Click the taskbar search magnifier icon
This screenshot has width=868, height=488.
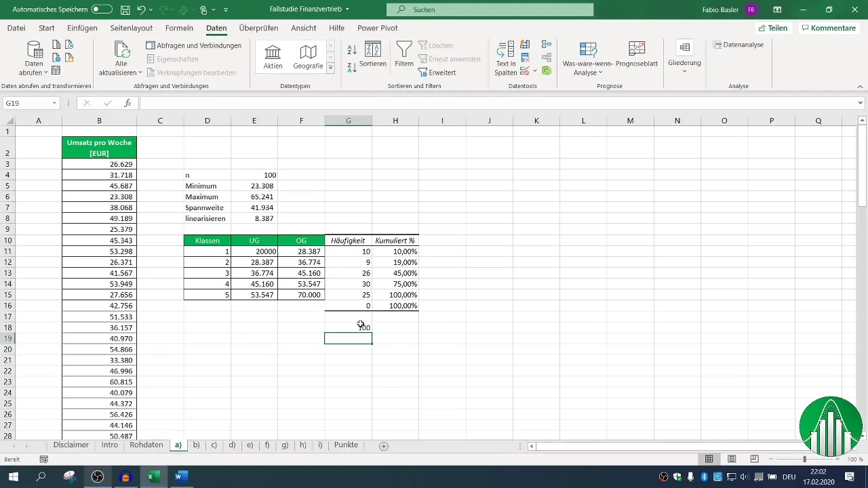41,476
